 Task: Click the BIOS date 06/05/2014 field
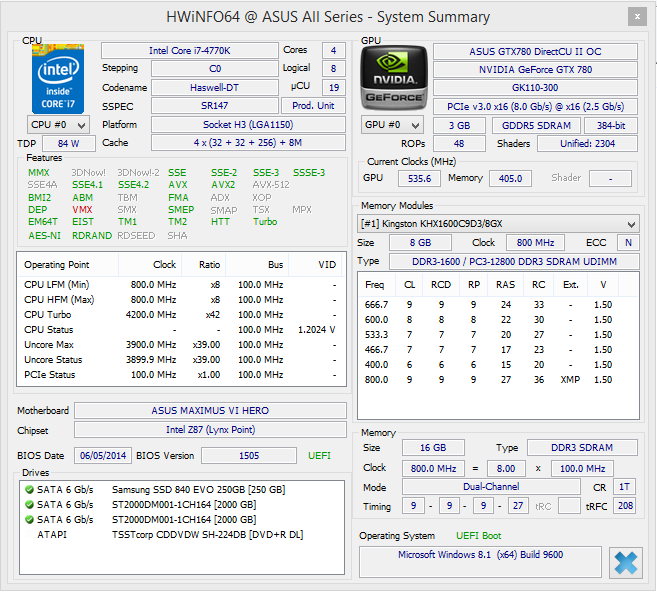(103, 455)
